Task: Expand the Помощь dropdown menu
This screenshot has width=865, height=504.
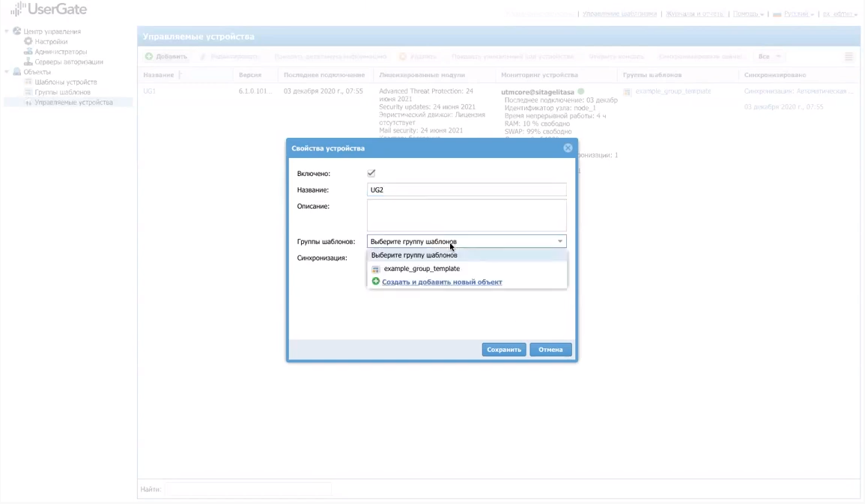Action: tap(748, 13)
